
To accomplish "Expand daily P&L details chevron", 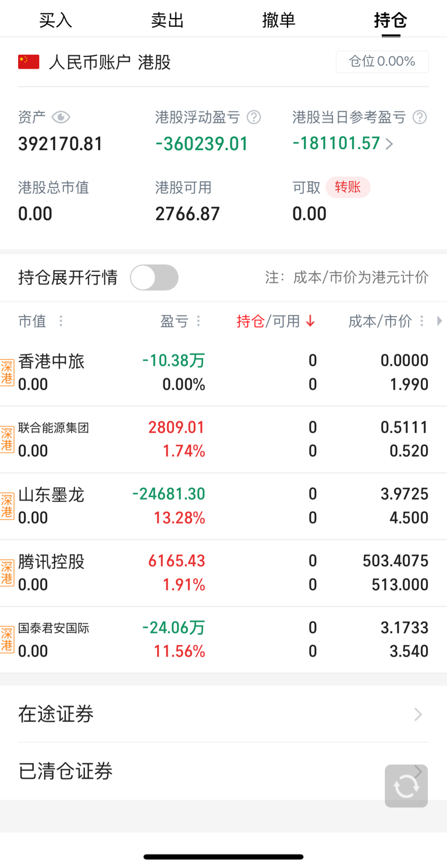I will [389, 144].
